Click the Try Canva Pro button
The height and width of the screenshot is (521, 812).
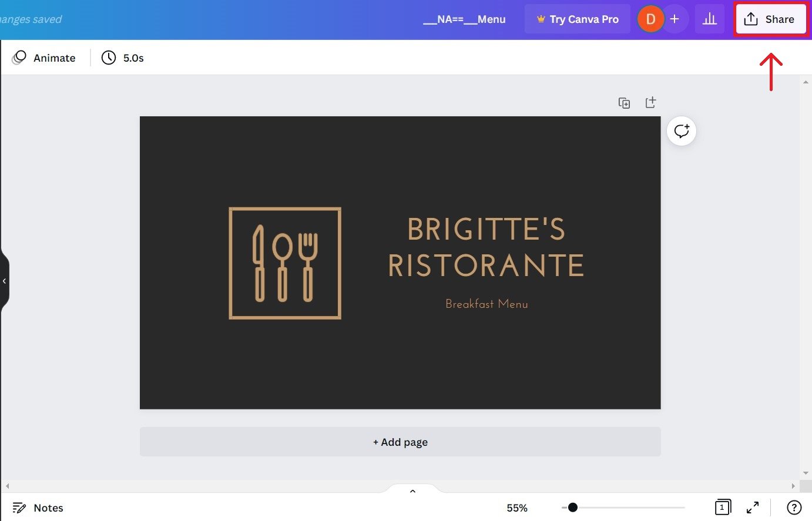click(x=577, y=18)
